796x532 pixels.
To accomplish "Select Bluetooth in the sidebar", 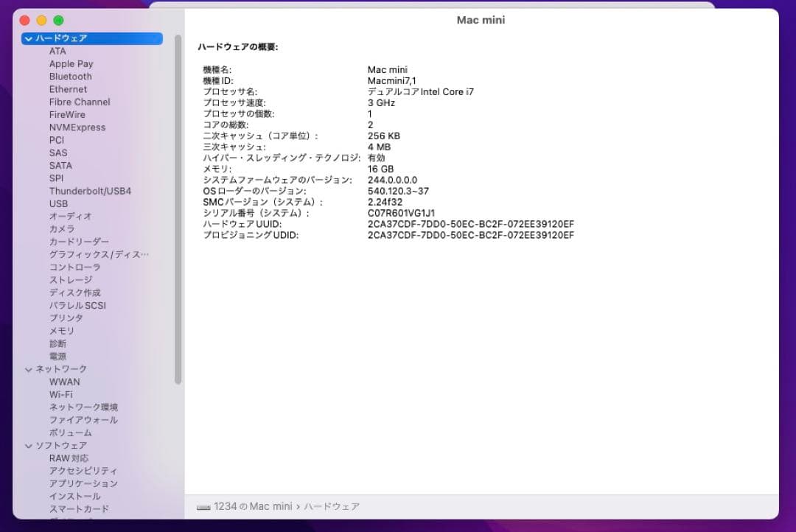I will click(71, 77).
